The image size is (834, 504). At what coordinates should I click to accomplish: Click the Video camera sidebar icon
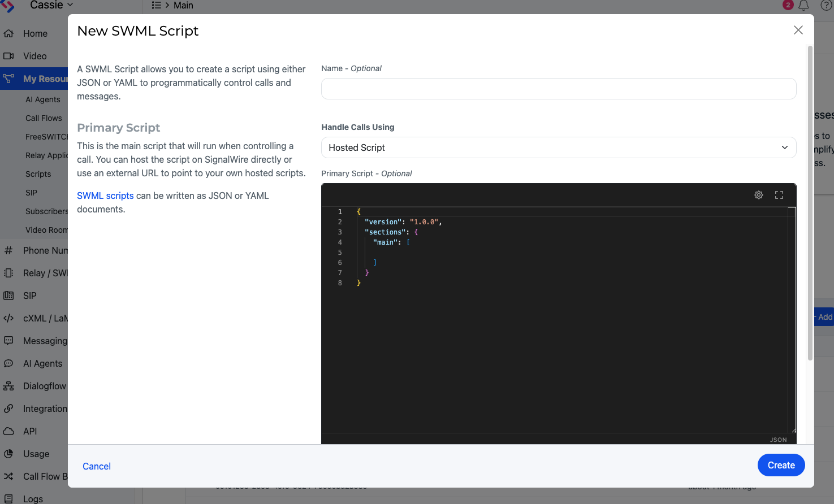(8, 56)
